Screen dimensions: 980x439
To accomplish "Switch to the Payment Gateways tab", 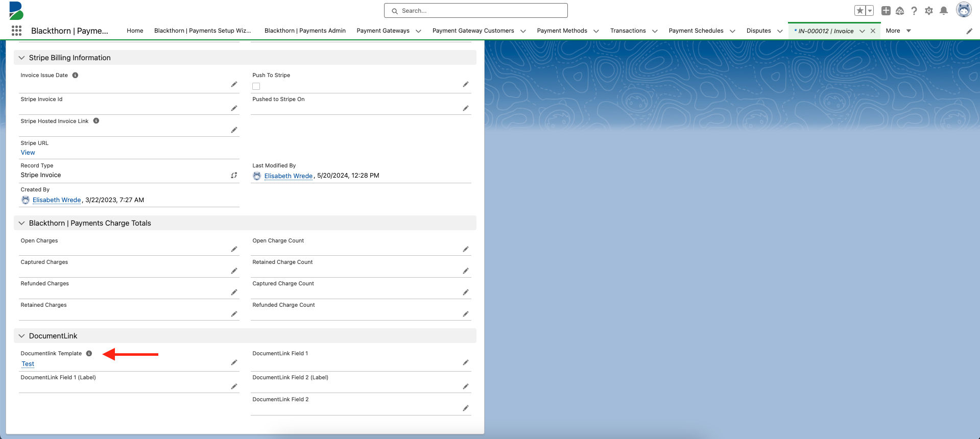I will point(383,31).
